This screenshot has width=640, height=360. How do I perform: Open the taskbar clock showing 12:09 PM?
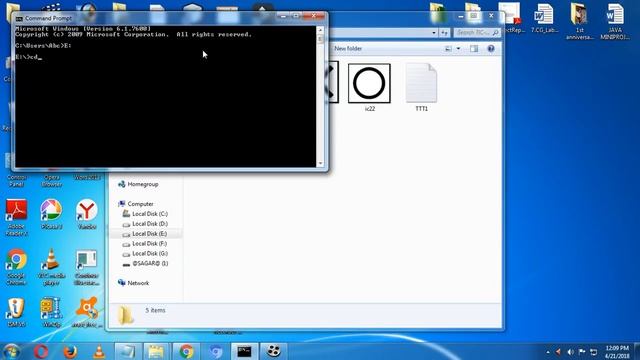[617, 352]
